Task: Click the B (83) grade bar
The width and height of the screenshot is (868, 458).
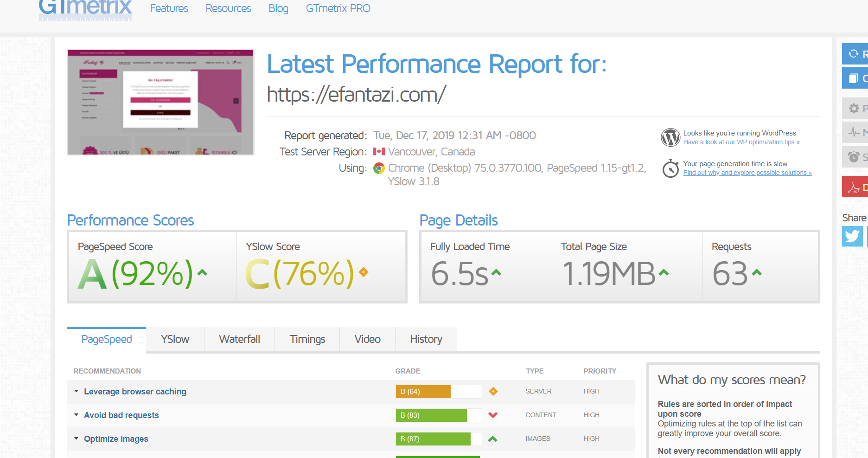Action: click(x=439, y=415)
